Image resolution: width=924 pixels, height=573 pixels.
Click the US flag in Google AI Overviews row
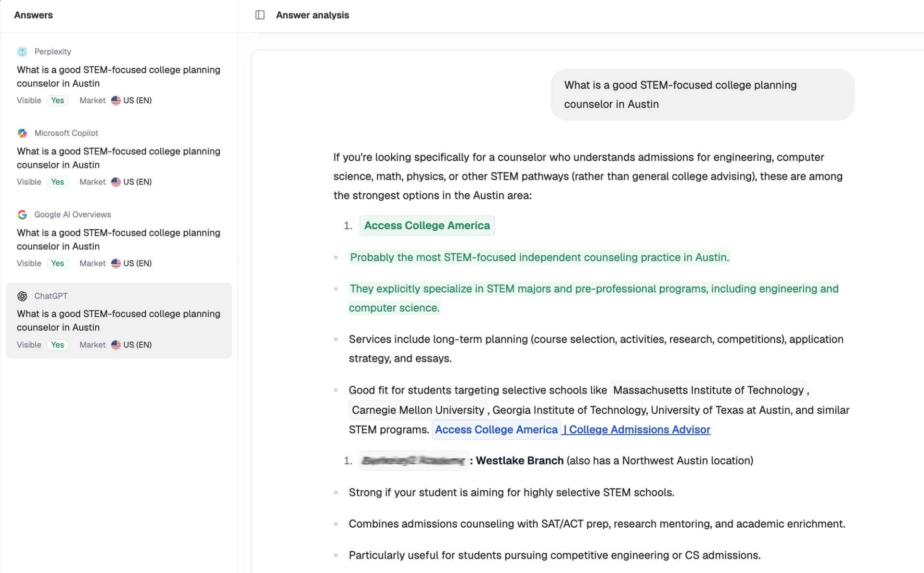click(116, 263)
